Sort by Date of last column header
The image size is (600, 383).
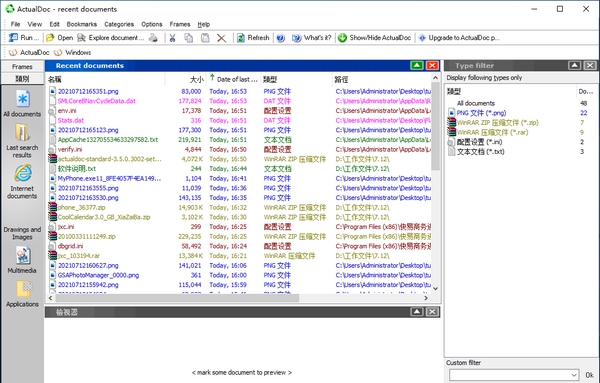pos(234,79)
